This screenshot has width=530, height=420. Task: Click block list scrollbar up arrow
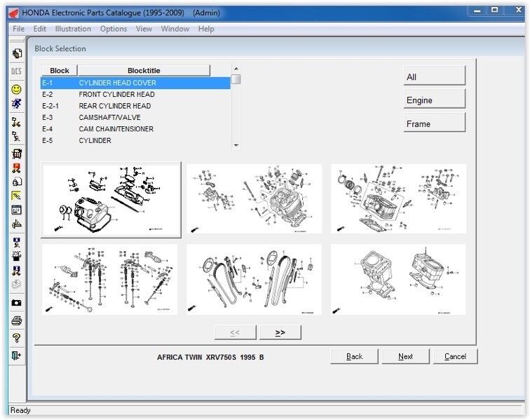[236, 69]
